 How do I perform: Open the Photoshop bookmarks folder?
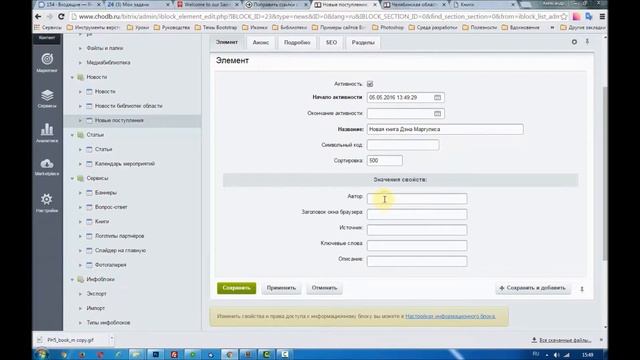388,28
